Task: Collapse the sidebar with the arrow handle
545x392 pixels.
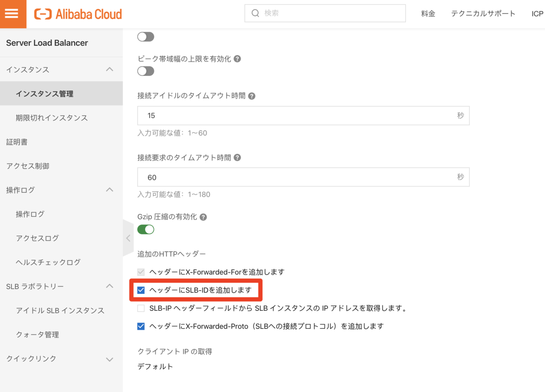Action: tap(128, 238)
